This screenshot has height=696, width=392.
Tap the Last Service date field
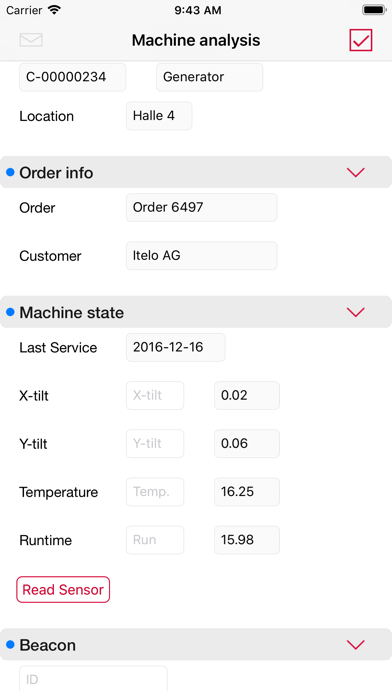pos(176,347)
